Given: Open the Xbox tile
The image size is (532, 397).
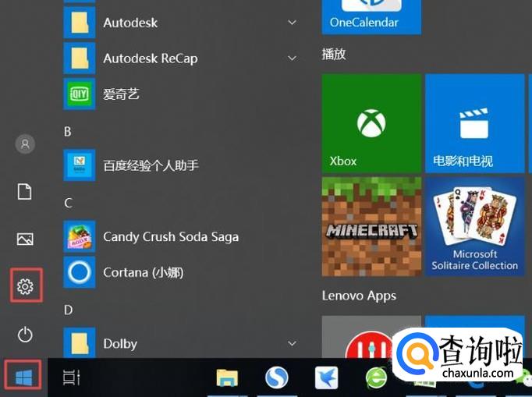Looking at the screenshot, I should tap(371, 123).
